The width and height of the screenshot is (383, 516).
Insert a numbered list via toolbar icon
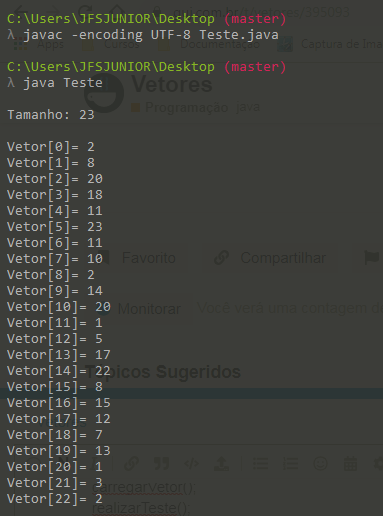click(x=290, y=463)
